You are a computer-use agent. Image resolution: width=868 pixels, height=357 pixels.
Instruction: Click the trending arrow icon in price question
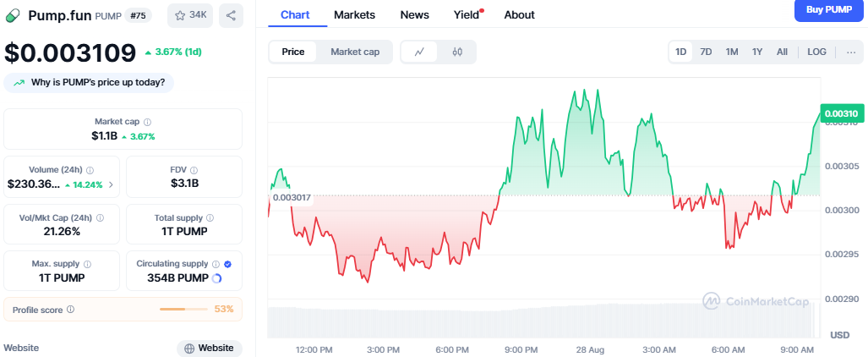coord(19,83)
